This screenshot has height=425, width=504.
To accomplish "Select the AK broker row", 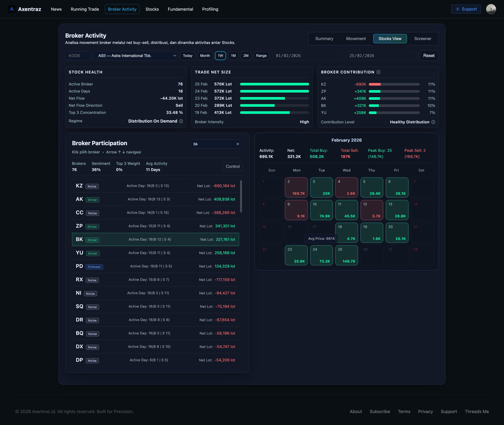I will click(155, 199).
